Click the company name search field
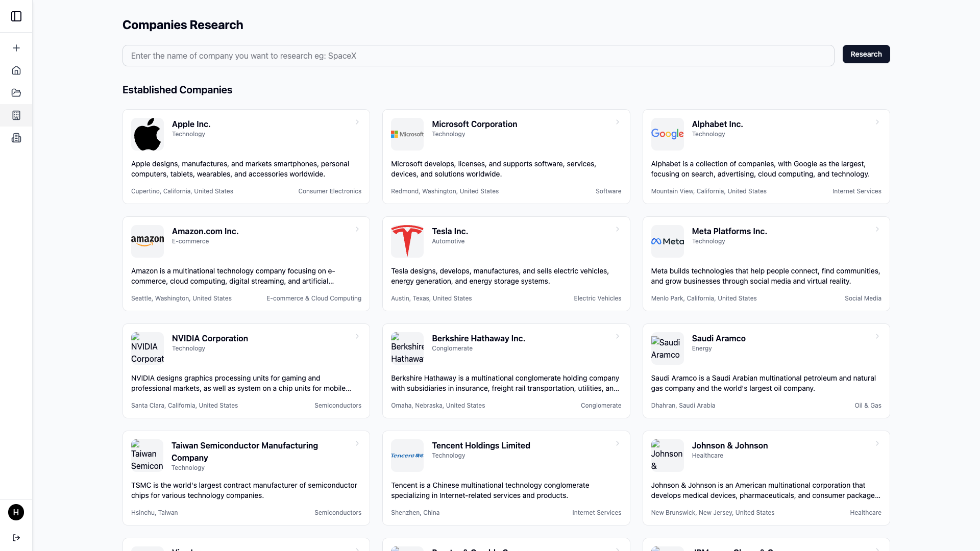Screen dimensions: 980x551 click(478, 56)
